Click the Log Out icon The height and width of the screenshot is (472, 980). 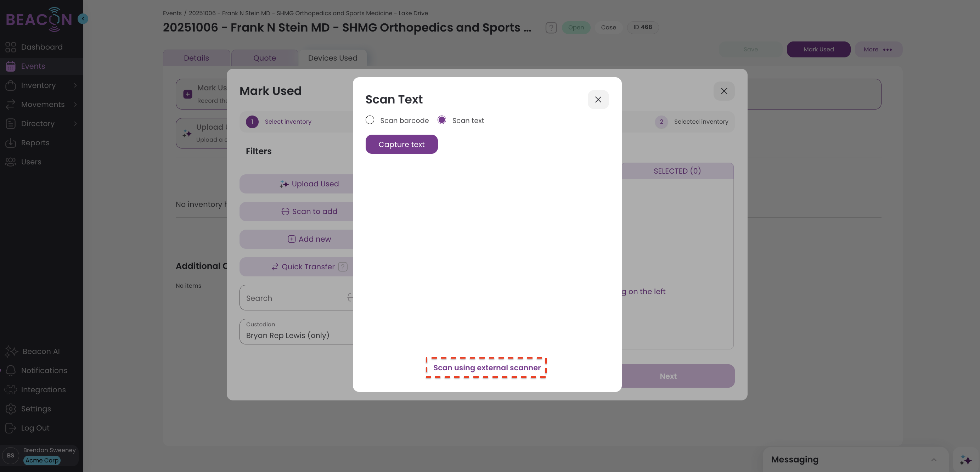(11, 428)
